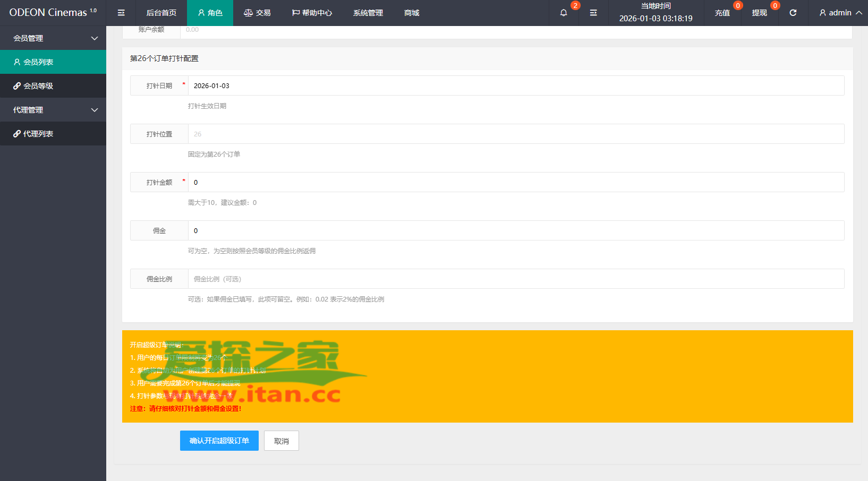Go to the 后台首页 tab
Viewport: 868px width, 481px height.
tap(161, 13)
